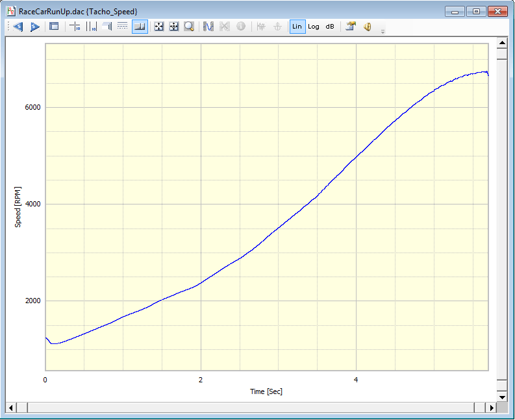515x420 pixels.
Task: Click the speaker audio playback icon
Action: pyautogui.click(x=367, y=27)
